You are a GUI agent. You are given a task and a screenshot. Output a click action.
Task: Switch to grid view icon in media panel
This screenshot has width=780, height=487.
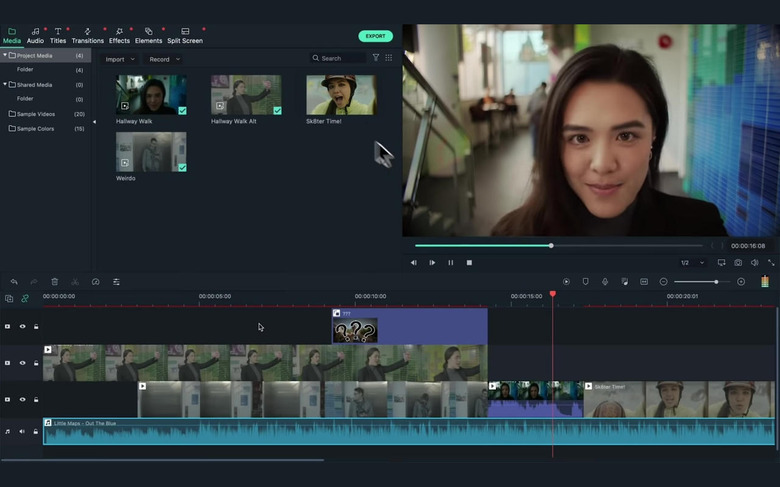[x=389, y=58]
